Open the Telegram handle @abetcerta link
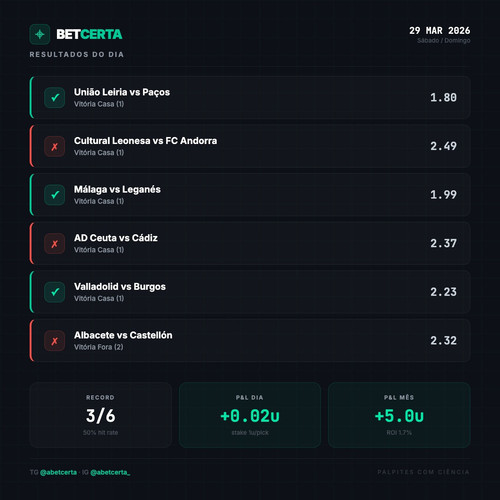 point(58,472)
